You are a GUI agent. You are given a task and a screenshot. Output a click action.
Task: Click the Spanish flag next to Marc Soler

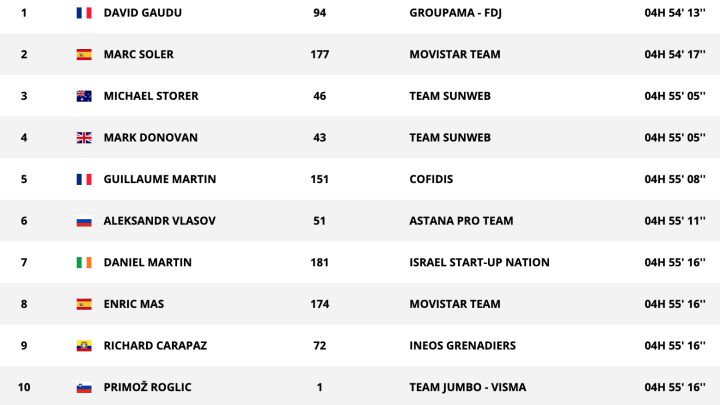tap(84, 55)
